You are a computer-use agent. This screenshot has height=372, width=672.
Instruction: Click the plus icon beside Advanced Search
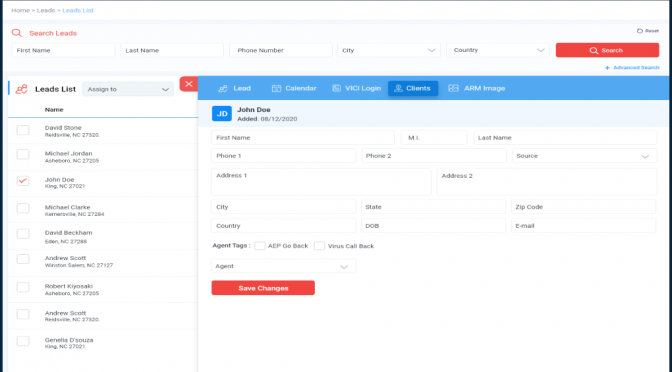tap(607, 68)
